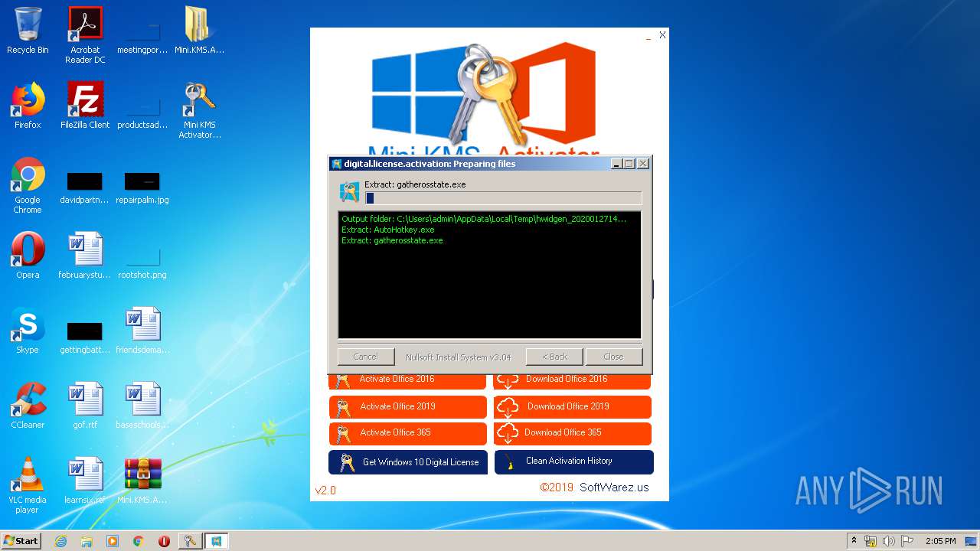Switch to installer taskbar button

click(217, 541)
